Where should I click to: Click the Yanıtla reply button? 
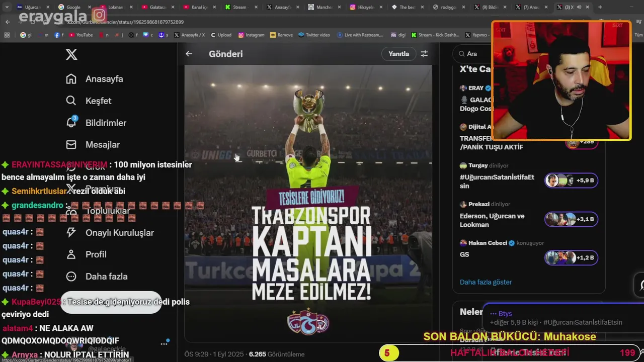[x=398, y=54]
